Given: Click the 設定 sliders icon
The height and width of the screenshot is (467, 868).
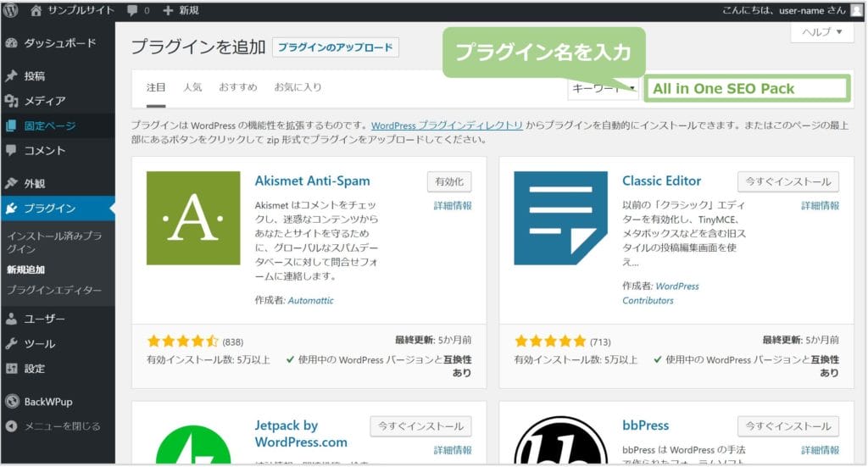Looking at the screenshot, I should pos(11,369).
